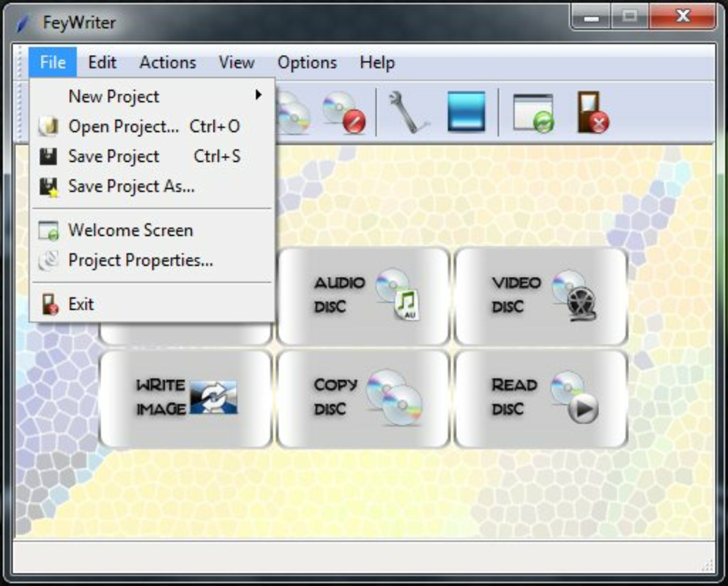Click the blue screen toolbar icon
This screenshot has height=586, width=728.
click(466, 111)
